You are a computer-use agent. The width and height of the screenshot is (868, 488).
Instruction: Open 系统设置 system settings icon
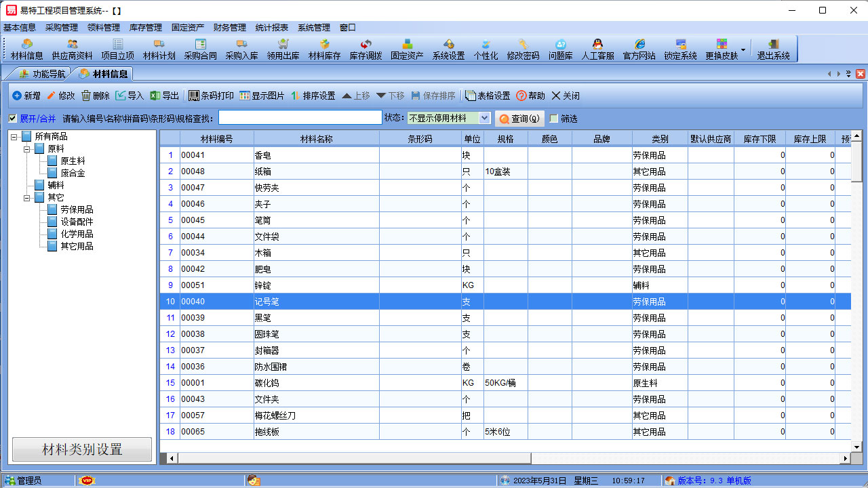(449, 48)
